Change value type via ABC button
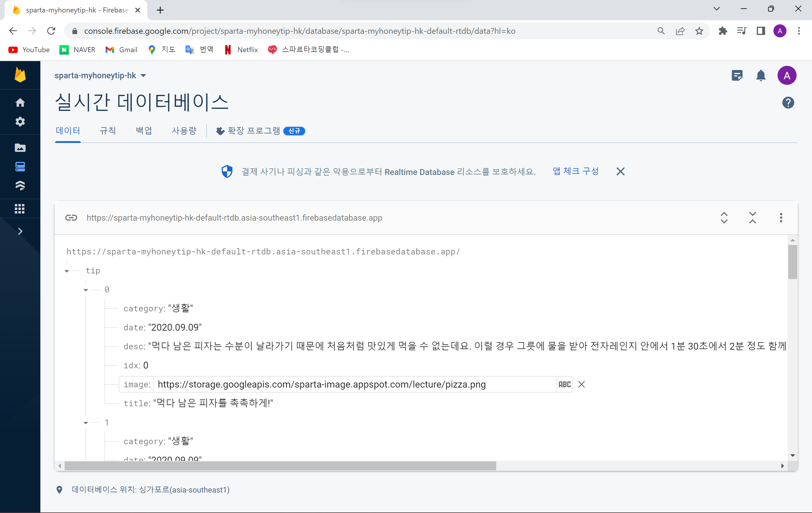 564,384
